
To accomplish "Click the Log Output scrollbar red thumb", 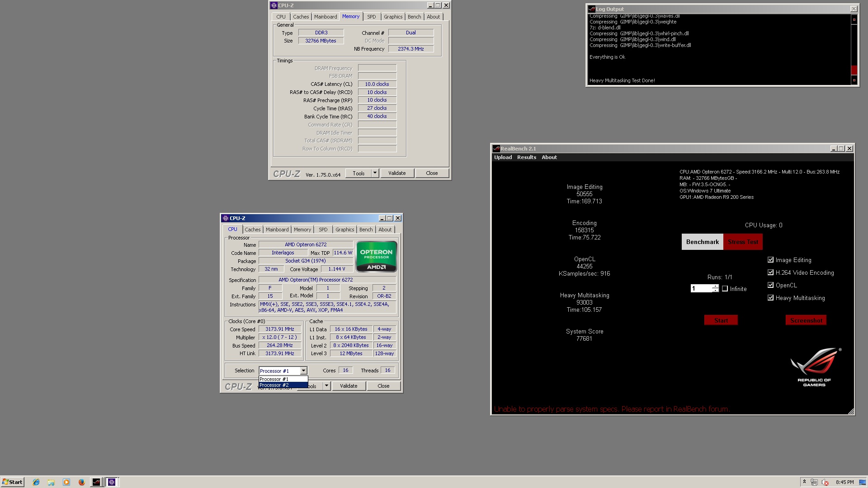I will tap(854, 70).
